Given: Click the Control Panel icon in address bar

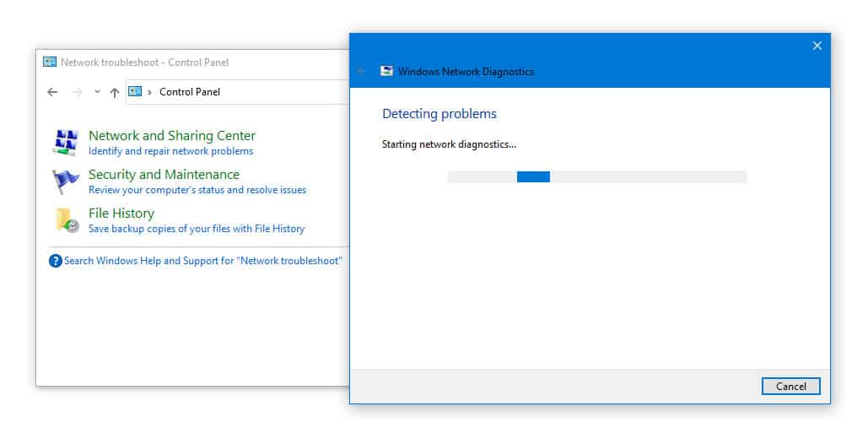Looking at the screenshot, I should tap(135, 91).
